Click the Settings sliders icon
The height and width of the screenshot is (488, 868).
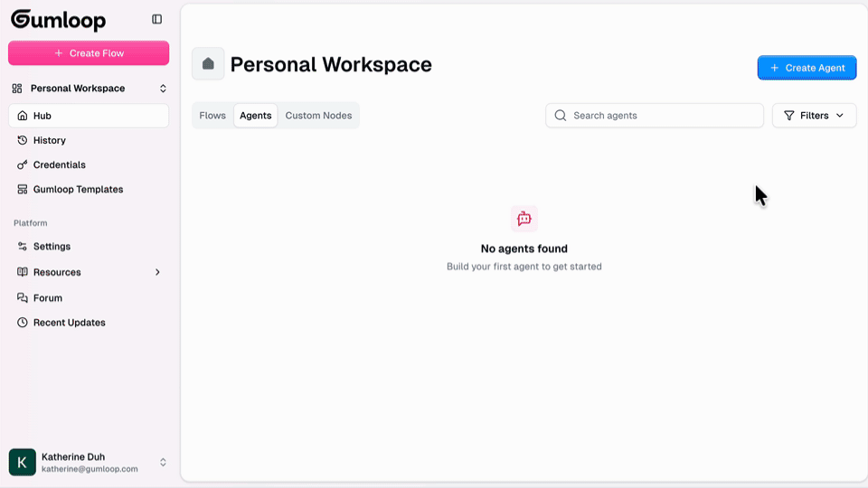[22, 246]
